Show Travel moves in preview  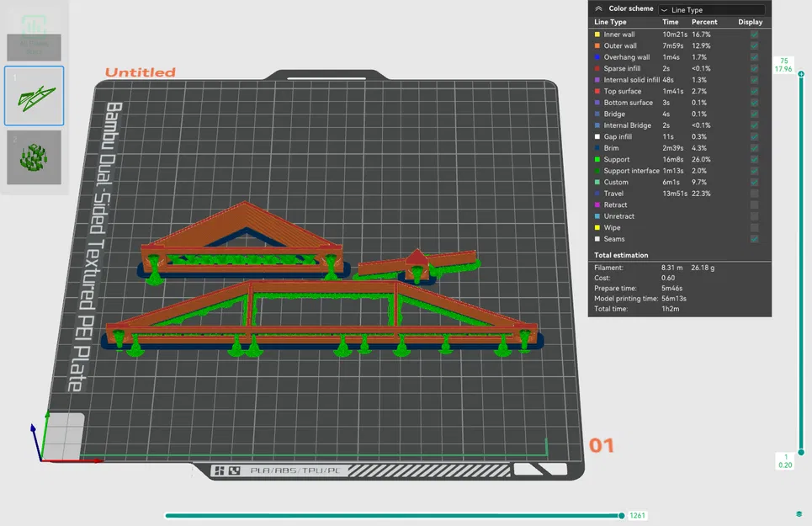(755, 194)
